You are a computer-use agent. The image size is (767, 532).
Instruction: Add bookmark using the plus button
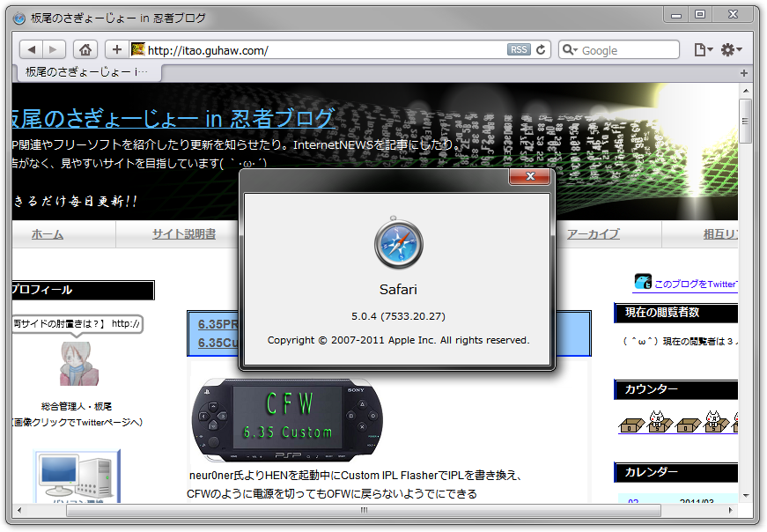(x=117, y=49)
